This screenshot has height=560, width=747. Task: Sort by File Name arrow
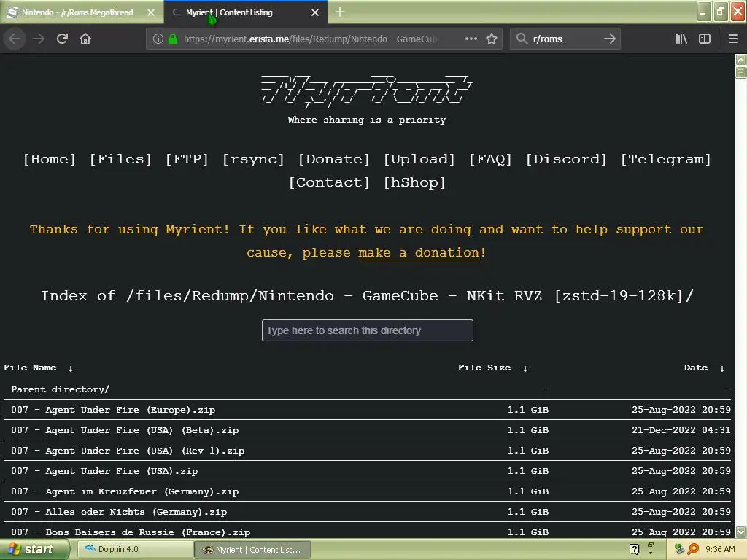(x=71, y=368)
